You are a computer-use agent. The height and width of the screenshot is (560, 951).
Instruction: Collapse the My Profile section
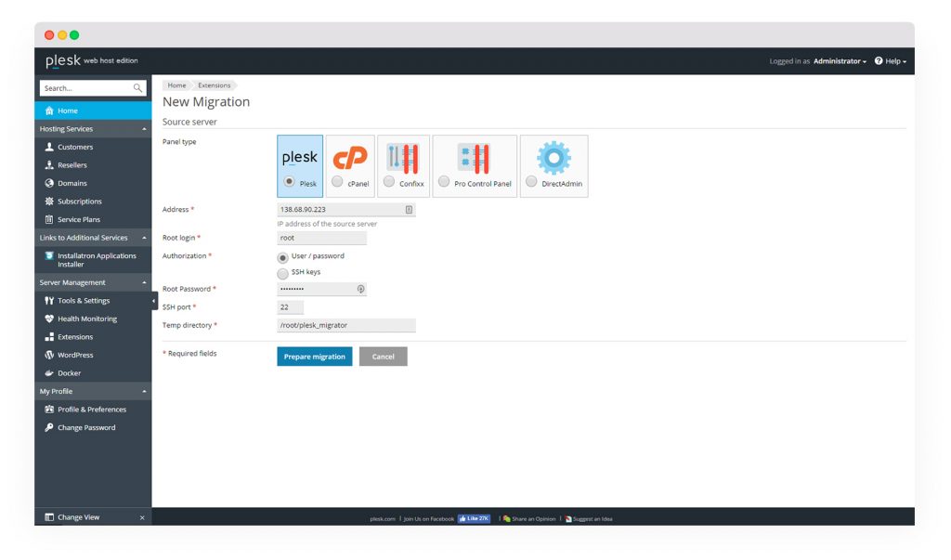(x=144, y=392)
